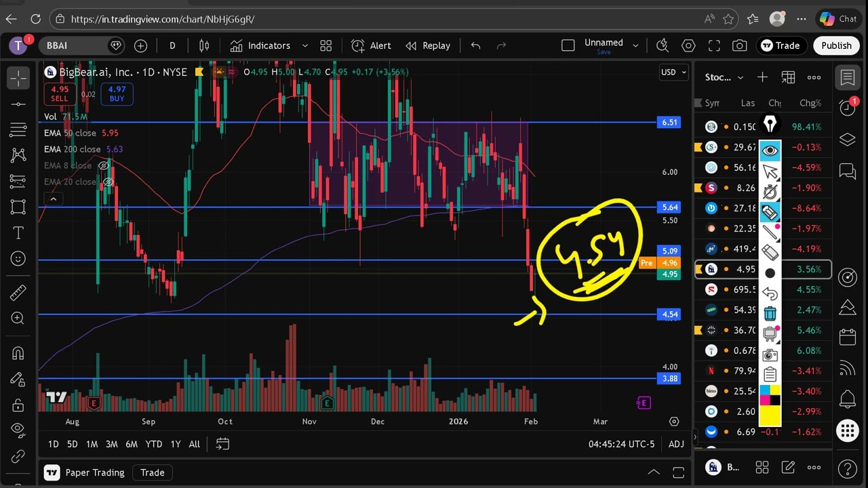Start bar Replay mode

point(428,45)
